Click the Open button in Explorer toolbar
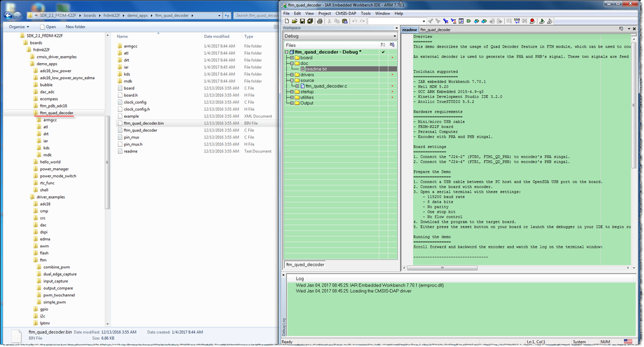 (48, 26)
